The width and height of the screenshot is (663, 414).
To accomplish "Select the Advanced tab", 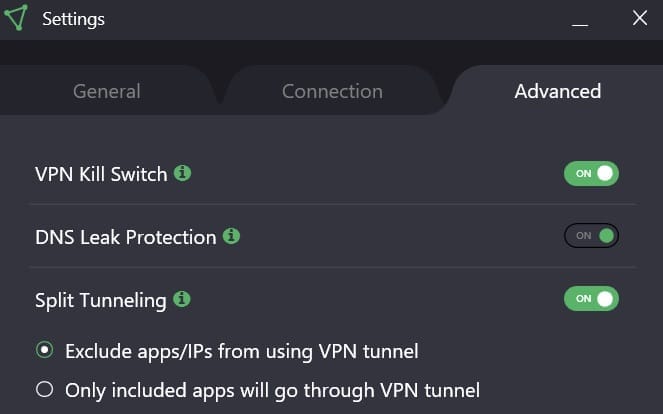I will (557, 92).
